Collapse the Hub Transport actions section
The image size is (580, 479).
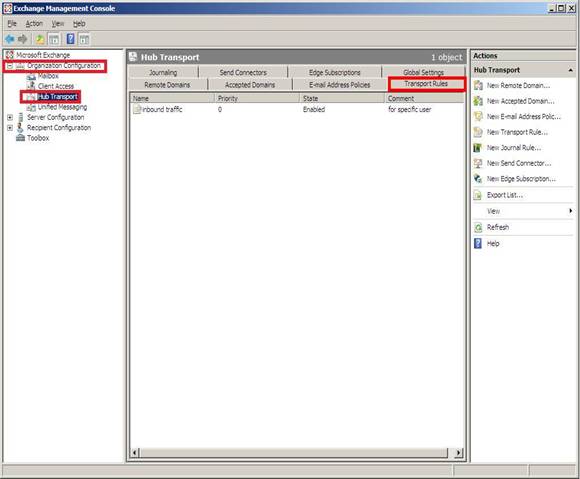coord(570,70)
